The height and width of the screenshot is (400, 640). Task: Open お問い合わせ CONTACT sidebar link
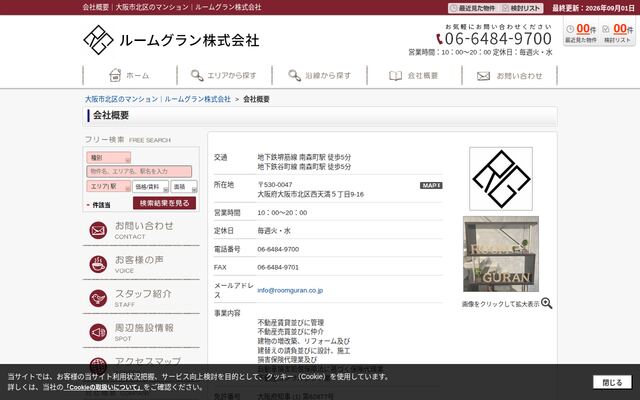pos(141,230)
